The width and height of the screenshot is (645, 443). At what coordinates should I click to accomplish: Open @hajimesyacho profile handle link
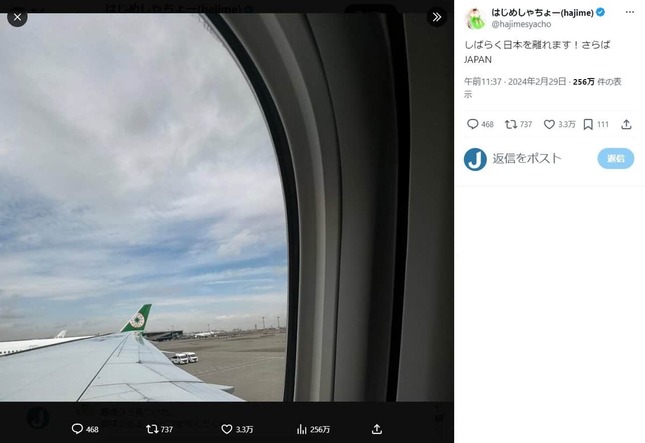521,24
